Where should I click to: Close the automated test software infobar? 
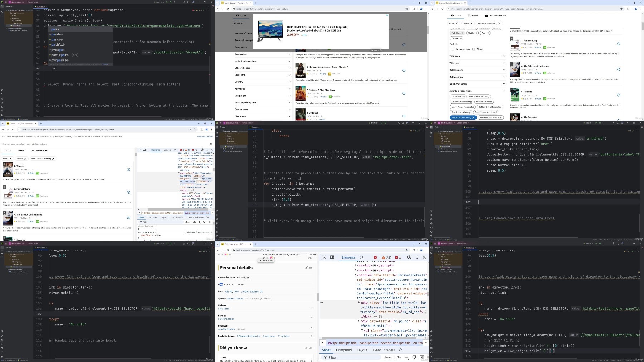click(211, 144)
